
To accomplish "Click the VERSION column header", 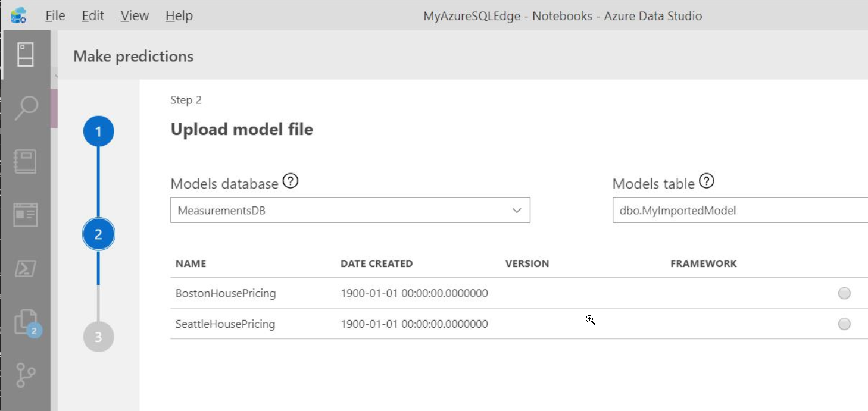I will [x=527, y=263].
